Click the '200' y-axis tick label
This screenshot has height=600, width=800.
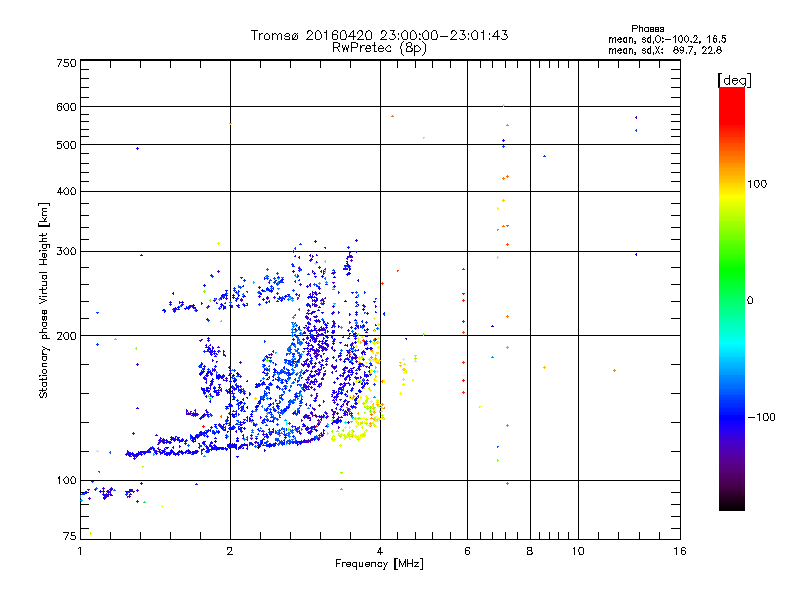[x=66, y=336]
